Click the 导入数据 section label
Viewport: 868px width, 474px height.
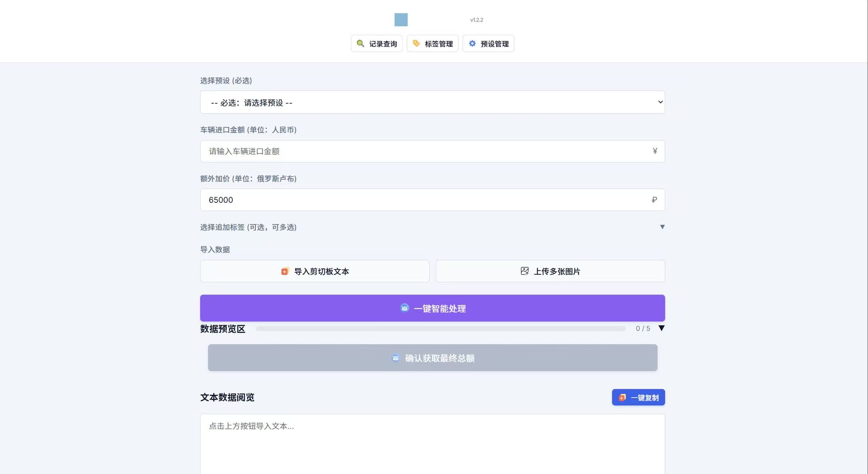click(x=215, y=250)
